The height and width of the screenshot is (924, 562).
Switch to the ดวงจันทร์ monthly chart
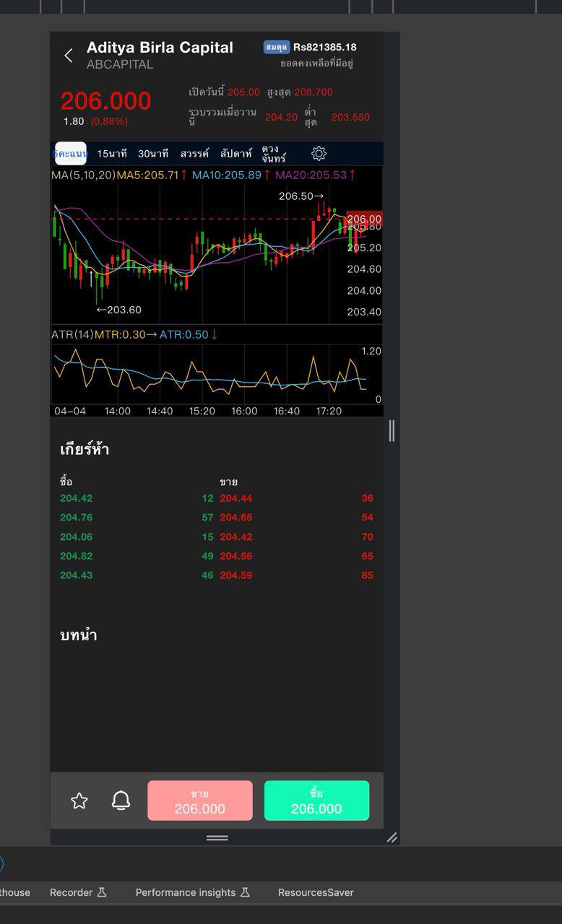[274, 154]
